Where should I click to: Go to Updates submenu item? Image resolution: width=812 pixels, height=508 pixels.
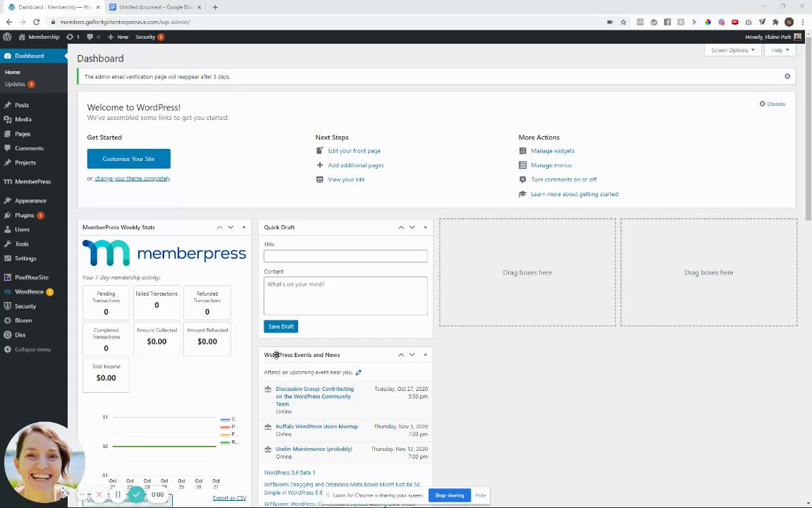tap(20, 84)
